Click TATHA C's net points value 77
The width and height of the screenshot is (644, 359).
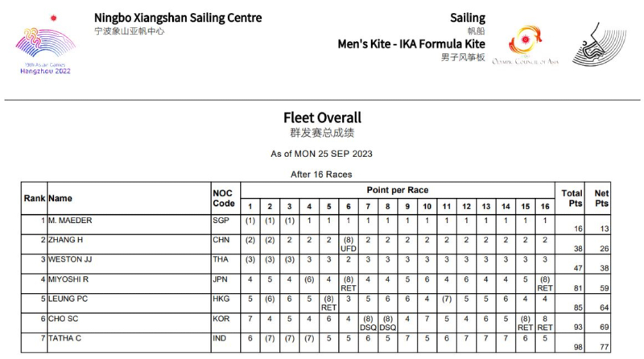tap(601, 347)
